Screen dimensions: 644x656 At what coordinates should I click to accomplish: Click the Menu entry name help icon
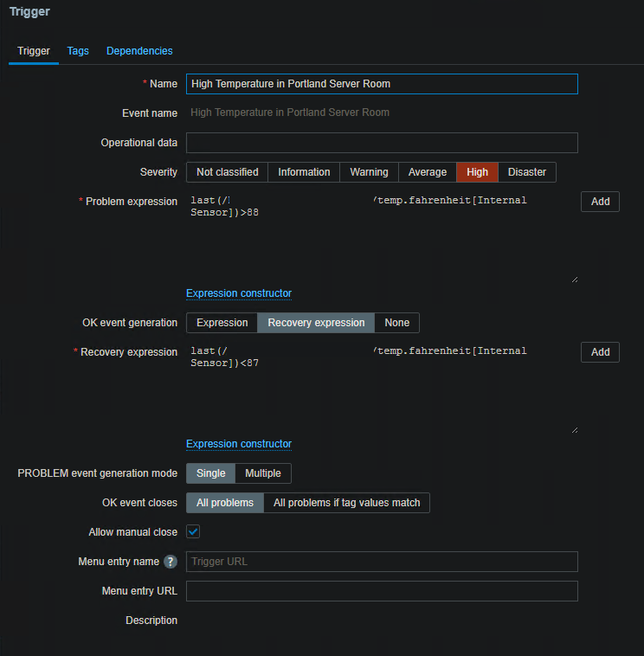click(x=171, y=562)
